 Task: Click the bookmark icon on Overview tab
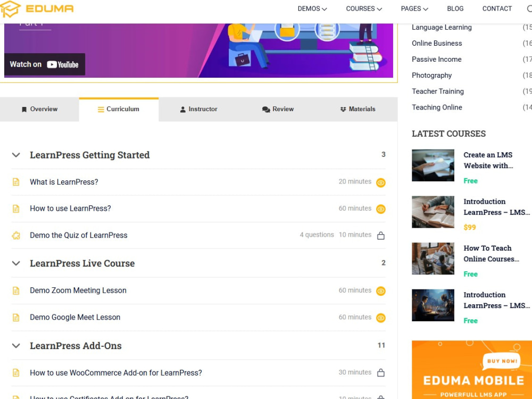(24, 109)
